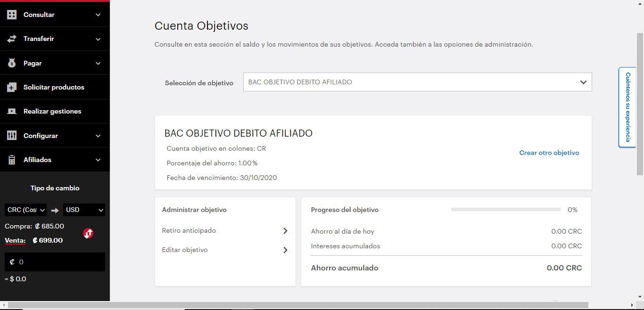Expand the Consultar menu chevron
This screenshot has width=644, height=310.
click(x=98, y=15)
